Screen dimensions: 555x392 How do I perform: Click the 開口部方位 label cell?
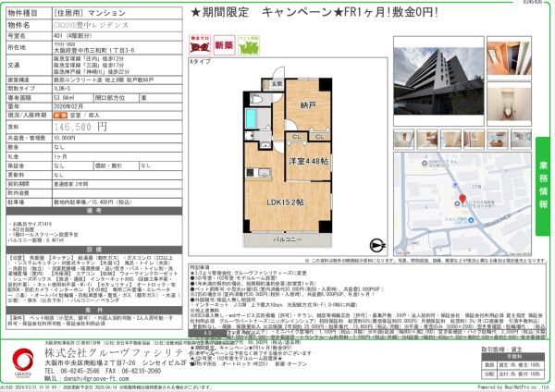tap(116, 98)
